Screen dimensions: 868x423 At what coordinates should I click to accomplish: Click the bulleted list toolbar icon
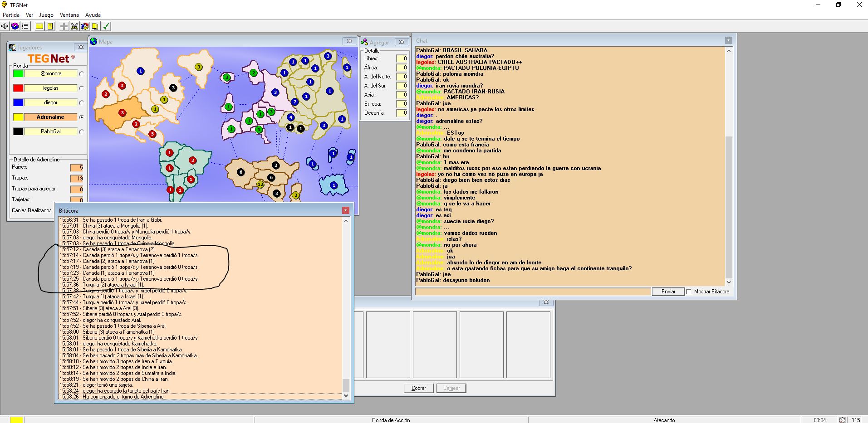(25, 26)
